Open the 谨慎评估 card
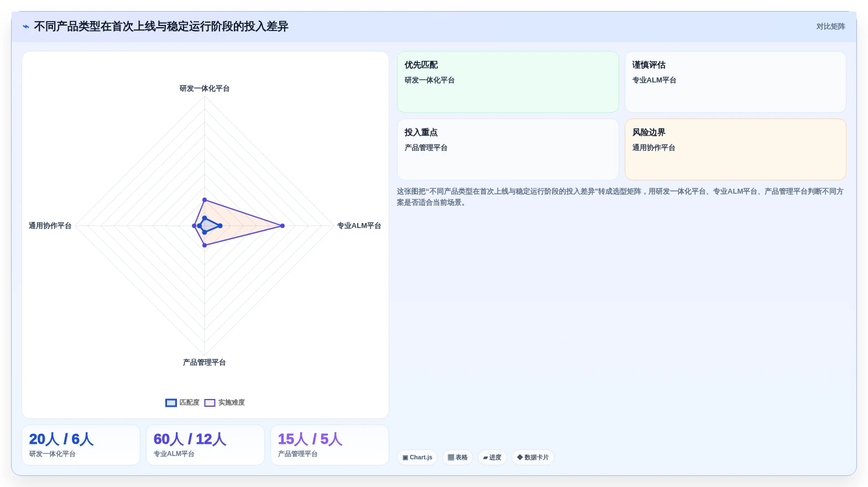The height and width of the screenshot is (487, 868). pos(735,82)
